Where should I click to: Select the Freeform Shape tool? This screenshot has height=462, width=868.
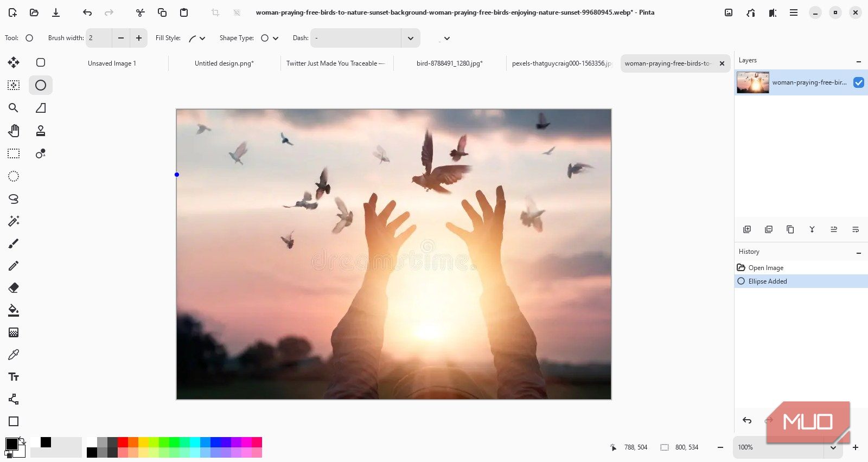tap(41, 108)
